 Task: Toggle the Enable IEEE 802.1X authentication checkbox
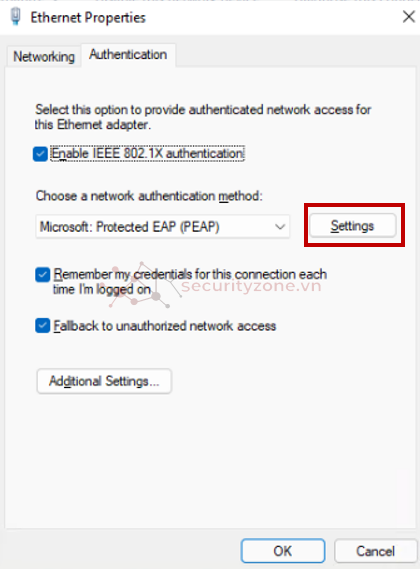(40, 154)
